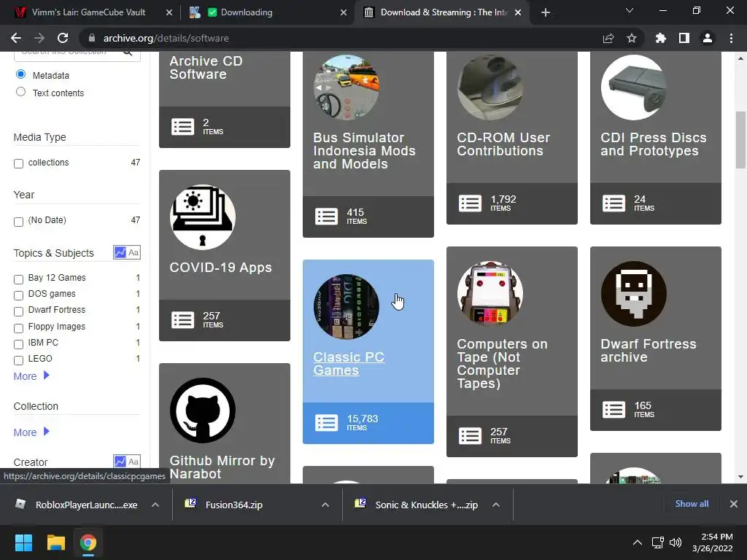Viewport: 747px width, 560px height.
Task: Click the Creator Aa sort icon
Action: [x=134, y=462]
